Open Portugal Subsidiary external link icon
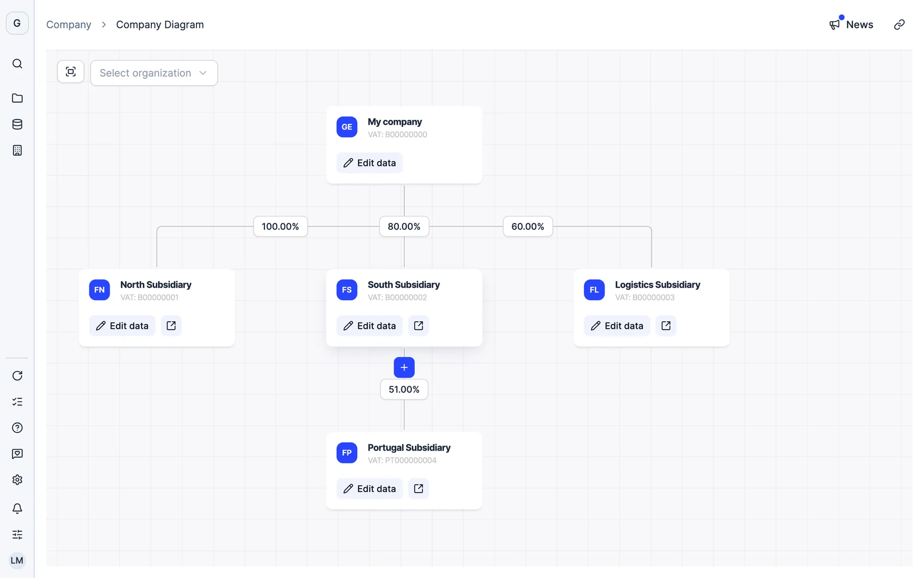Viewport: 924px width, 578px height. [x=418, y=489]
